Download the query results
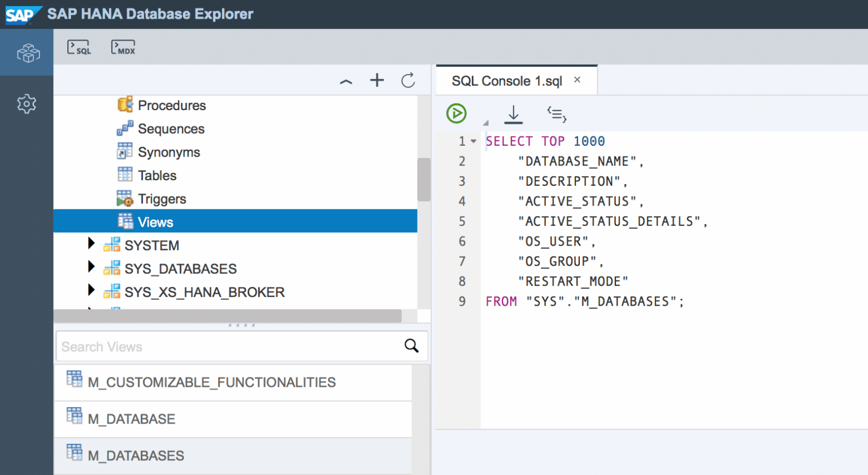Viewport: 868px width, 475px height. 513,114
